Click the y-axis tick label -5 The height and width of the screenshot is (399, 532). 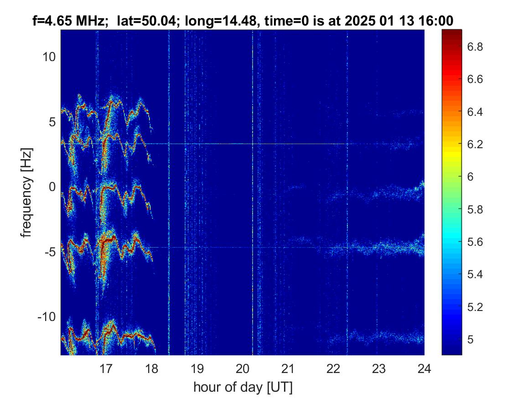tap(50, 252)
